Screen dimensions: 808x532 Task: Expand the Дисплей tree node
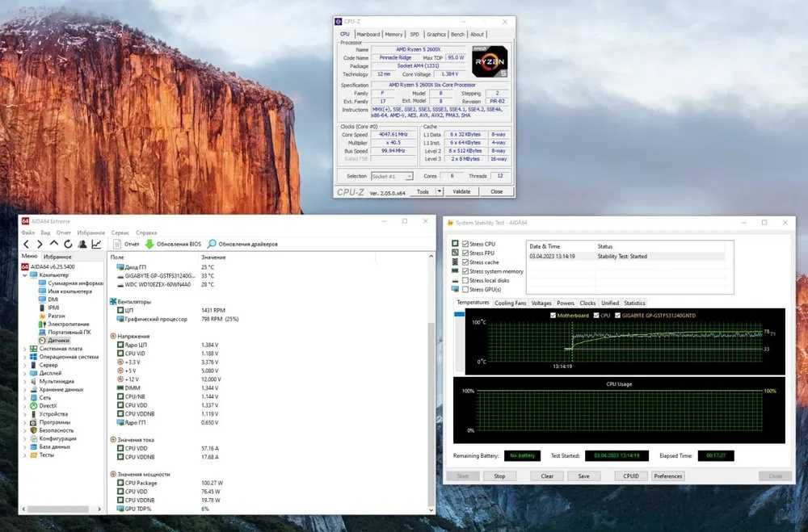point(25,374)
